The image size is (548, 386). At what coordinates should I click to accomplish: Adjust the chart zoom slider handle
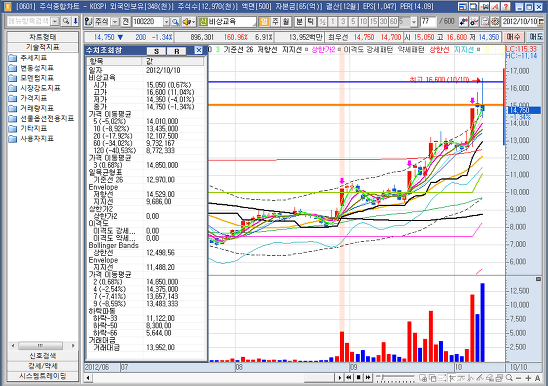[x=382, y=378]
